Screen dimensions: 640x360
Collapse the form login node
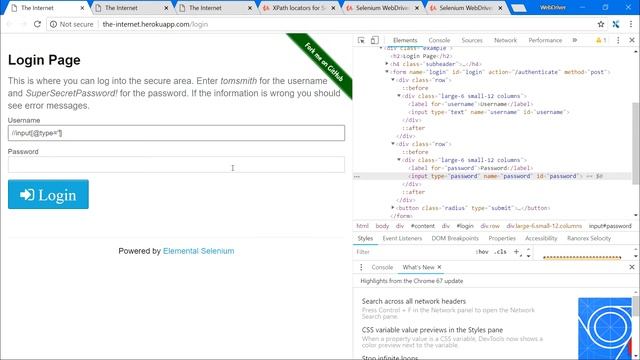pyautogui.click(x=387, y=72)
